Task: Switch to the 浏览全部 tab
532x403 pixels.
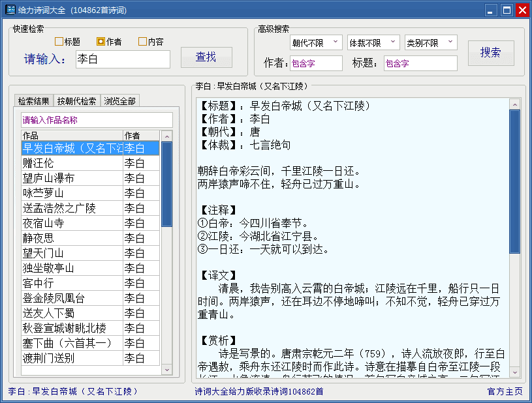Action: point(120,101)
